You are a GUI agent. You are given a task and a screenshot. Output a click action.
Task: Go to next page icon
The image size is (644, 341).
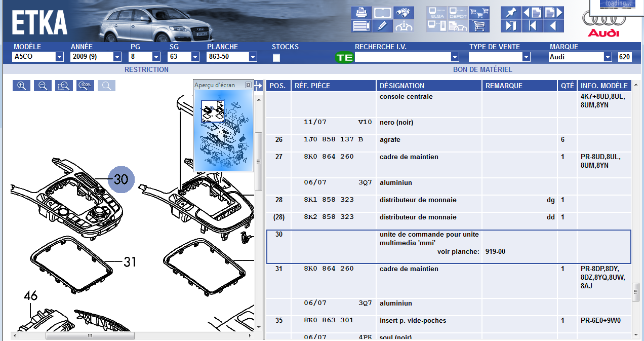tap(554, 12)
